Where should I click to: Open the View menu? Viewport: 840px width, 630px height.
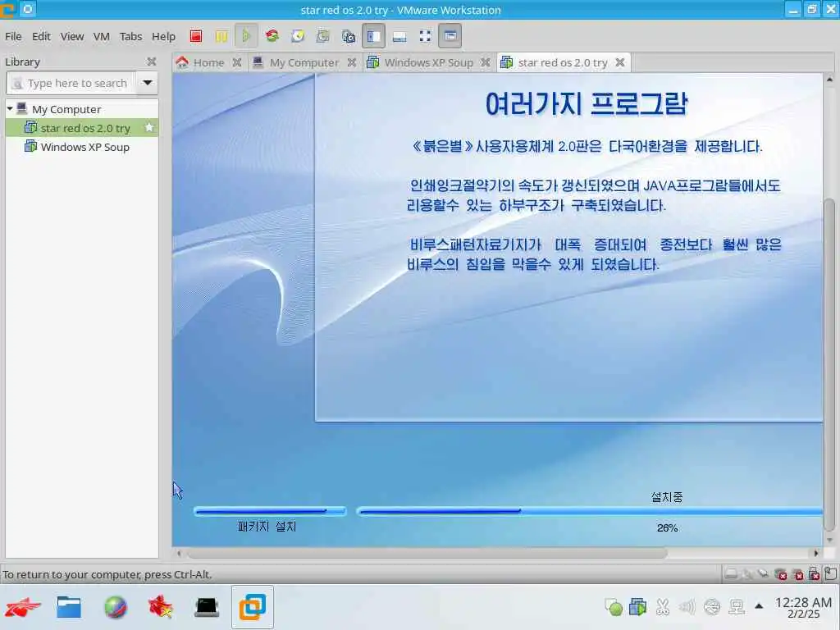72,36
